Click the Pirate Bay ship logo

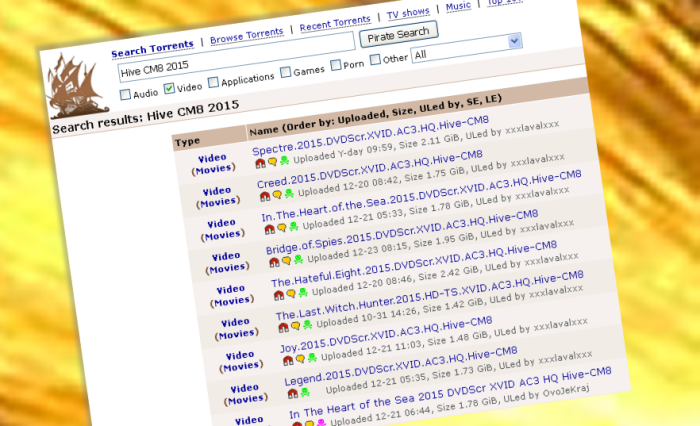[78, 87]
